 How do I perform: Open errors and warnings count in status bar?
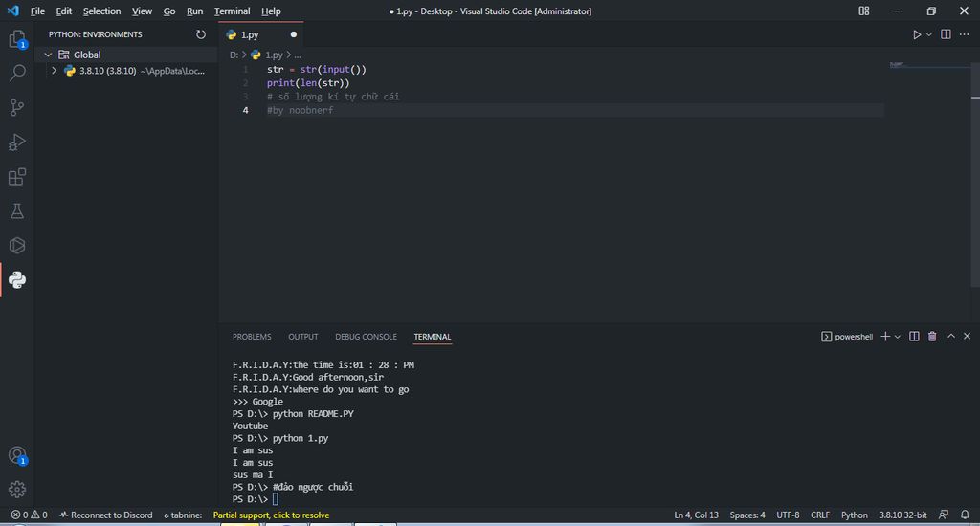[29, 515]
